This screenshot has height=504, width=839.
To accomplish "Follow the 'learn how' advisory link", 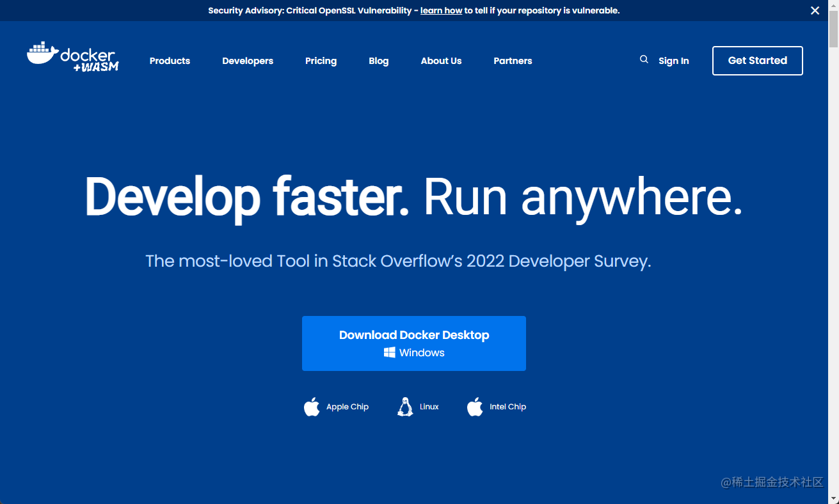I will click(x=441, y=10).
